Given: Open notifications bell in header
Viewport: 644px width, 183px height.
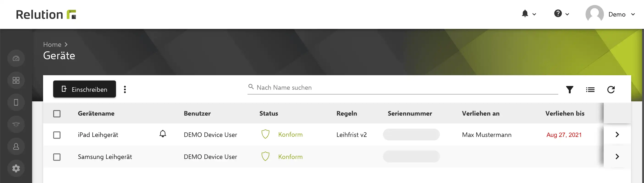Looking at the screenshot, I should click(525, 14).
